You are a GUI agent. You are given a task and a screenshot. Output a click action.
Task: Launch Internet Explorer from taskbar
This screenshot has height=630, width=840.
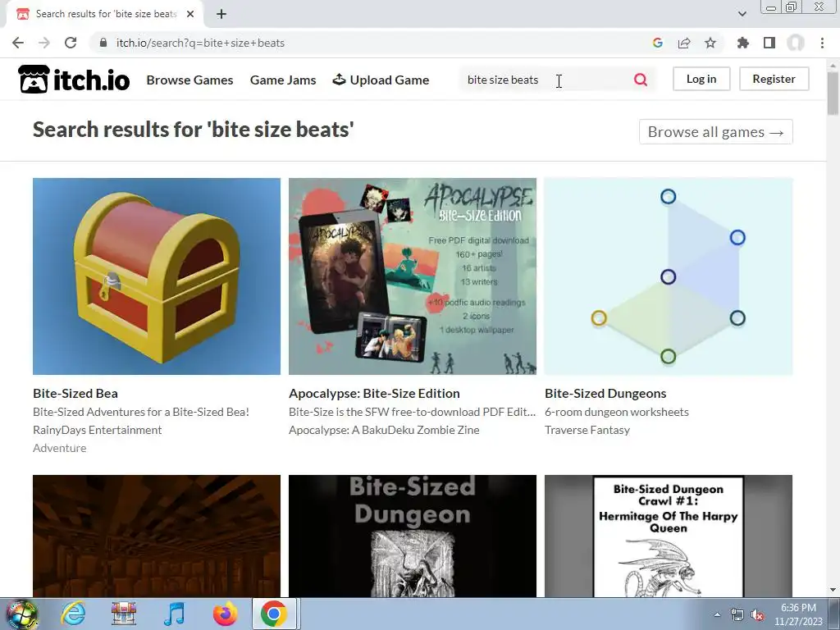(73, 614)
